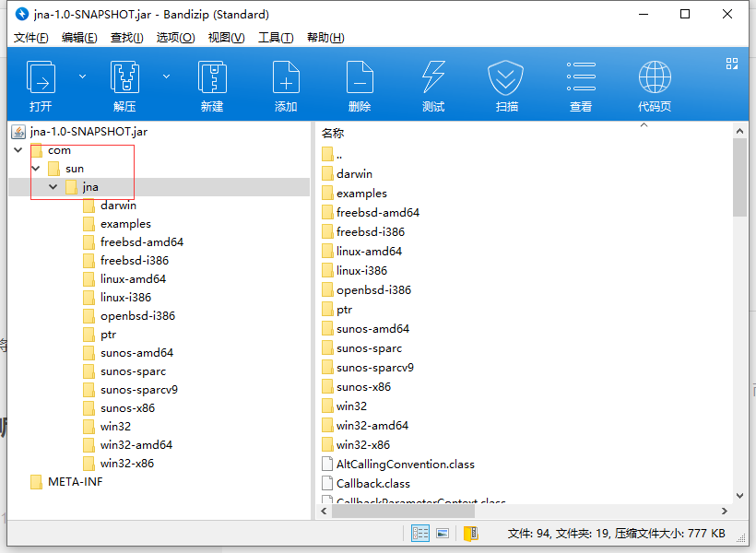Minimize the Bandizip window
This screenshot has height=553, width=756.
(644, 14)
